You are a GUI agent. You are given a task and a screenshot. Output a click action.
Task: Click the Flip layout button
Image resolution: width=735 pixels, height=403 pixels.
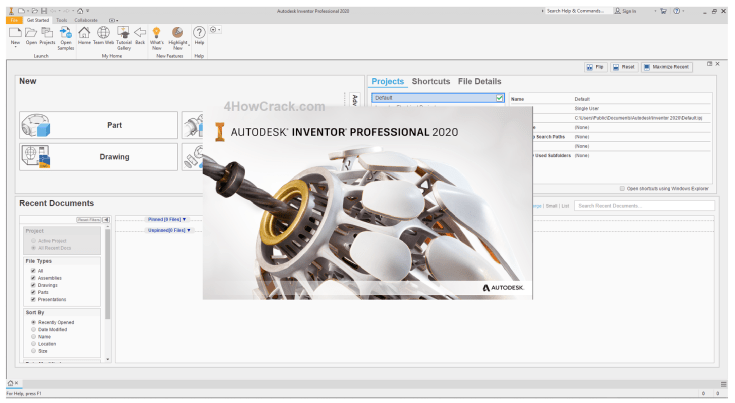(596, 67)
